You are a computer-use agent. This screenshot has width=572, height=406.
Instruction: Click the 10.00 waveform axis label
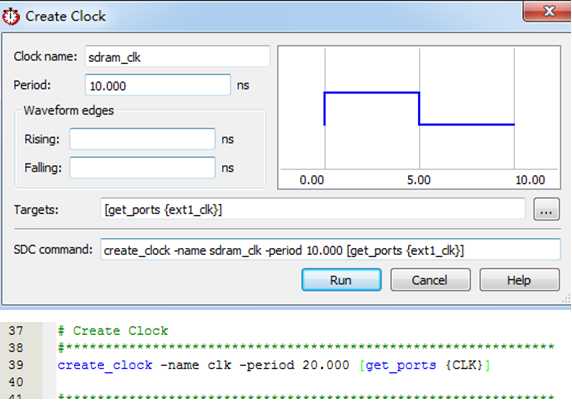point(530,180)
